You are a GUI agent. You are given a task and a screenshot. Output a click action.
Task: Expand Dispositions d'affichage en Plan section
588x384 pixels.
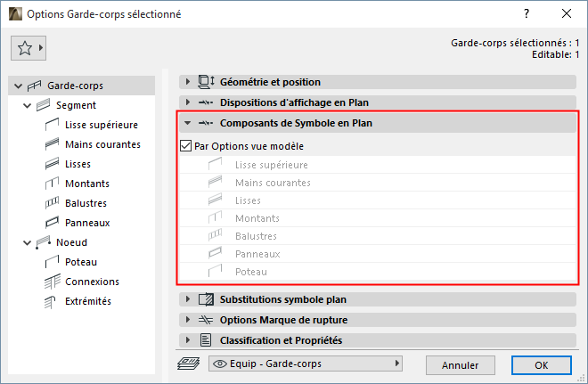click(x=189, y=102)
